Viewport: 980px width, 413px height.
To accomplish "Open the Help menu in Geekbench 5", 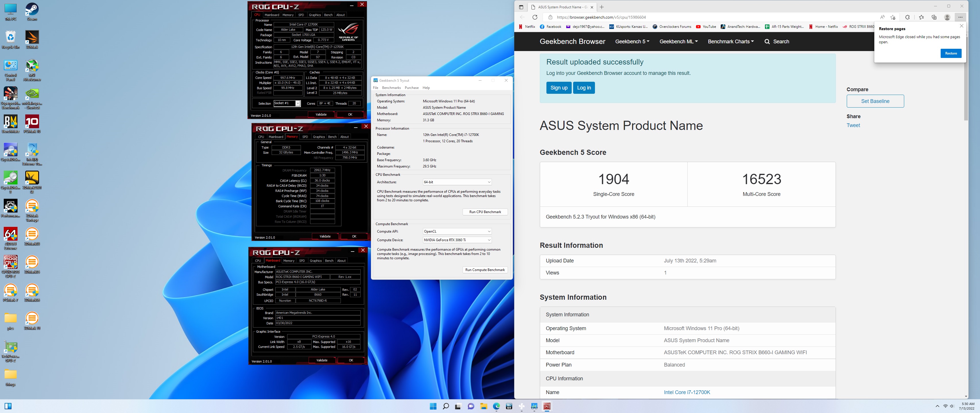I will coord(426,88).
